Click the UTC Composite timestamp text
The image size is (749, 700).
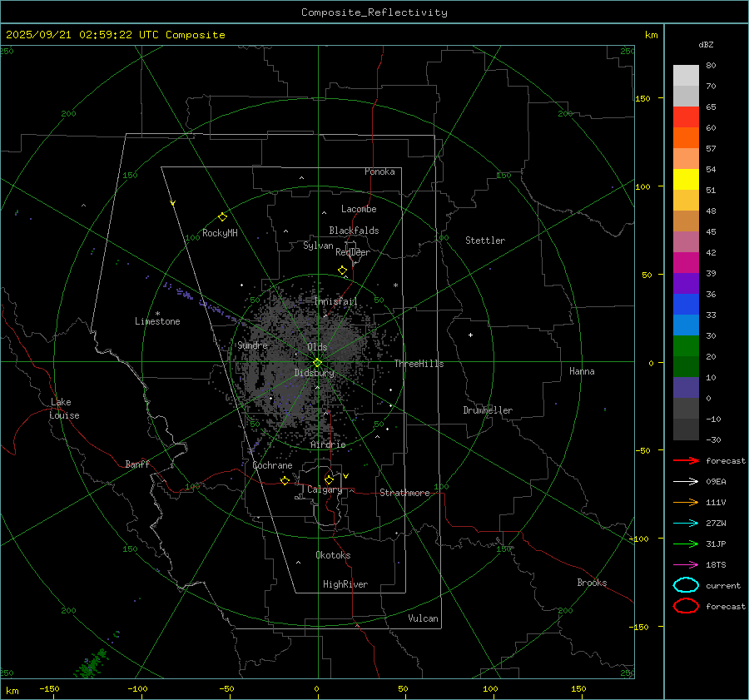pos(115,35)
